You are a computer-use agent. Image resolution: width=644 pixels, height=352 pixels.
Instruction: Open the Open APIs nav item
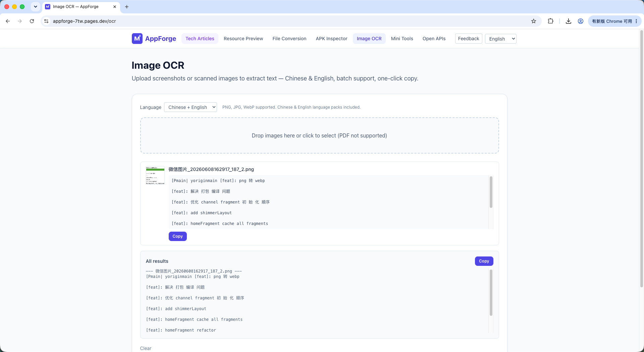pyautogui.click(x=434, y=39)
